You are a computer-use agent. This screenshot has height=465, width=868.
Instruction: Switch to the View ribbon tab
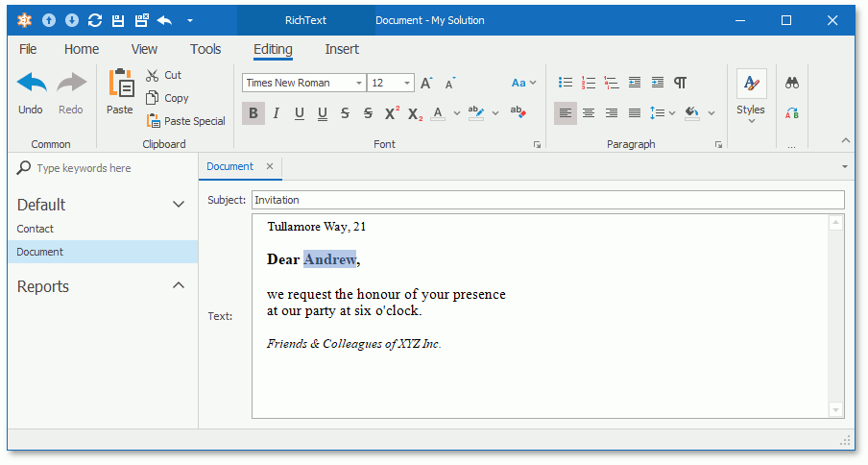[144, 49]
